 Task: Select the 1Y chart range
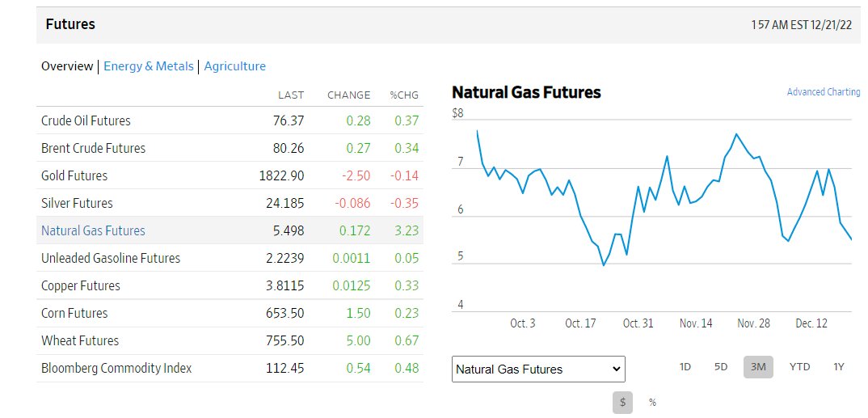pos(839,366)
